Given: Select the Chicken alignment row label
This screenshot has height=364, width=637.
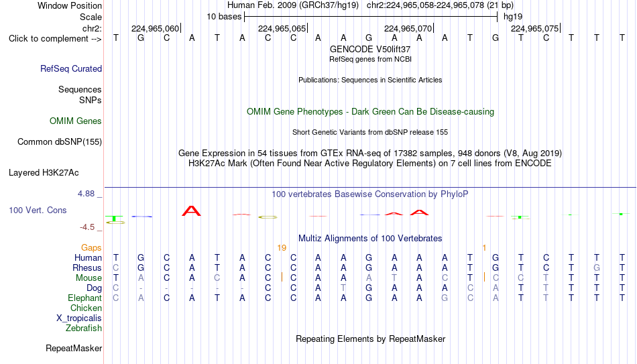Looking at the screenshot, I should [x=86, y=308].
